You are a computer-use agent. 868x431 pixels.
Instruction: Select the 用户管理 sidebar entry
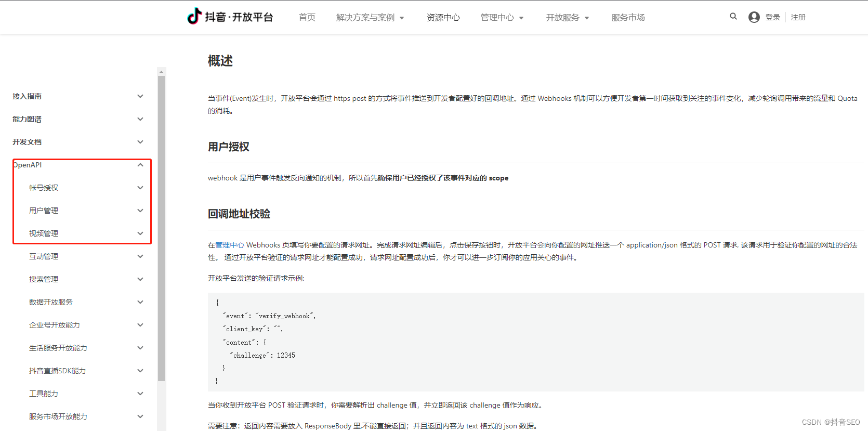click(44, 211)
